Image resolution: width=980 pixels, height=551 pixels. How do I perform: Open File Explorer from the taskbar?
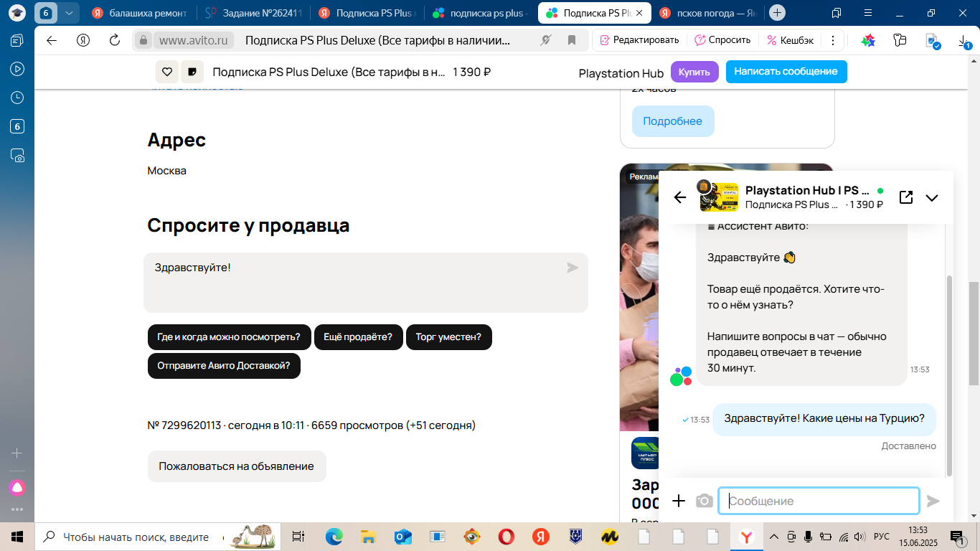point(369,537)
